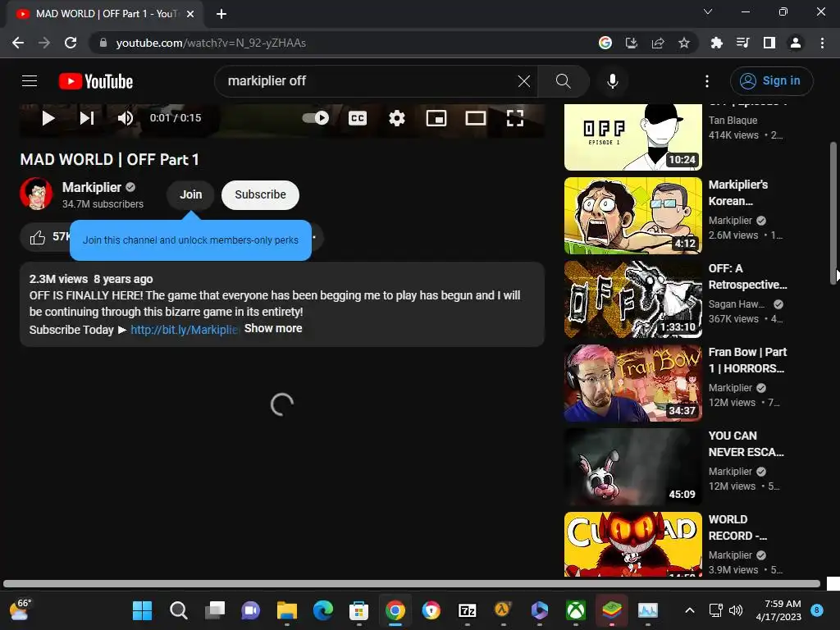Expand description with Show more
840x630 pixels.
pos(273,328)
